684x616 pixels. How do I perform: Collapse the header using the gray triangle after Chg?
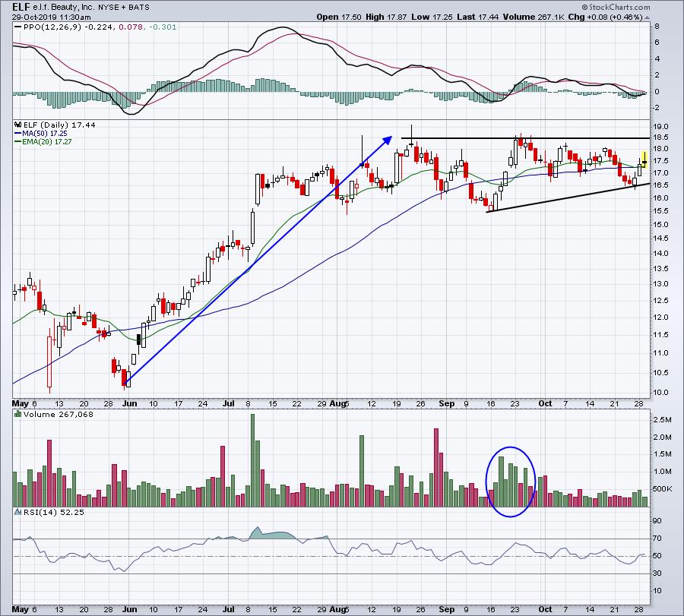tap(647, 17)
